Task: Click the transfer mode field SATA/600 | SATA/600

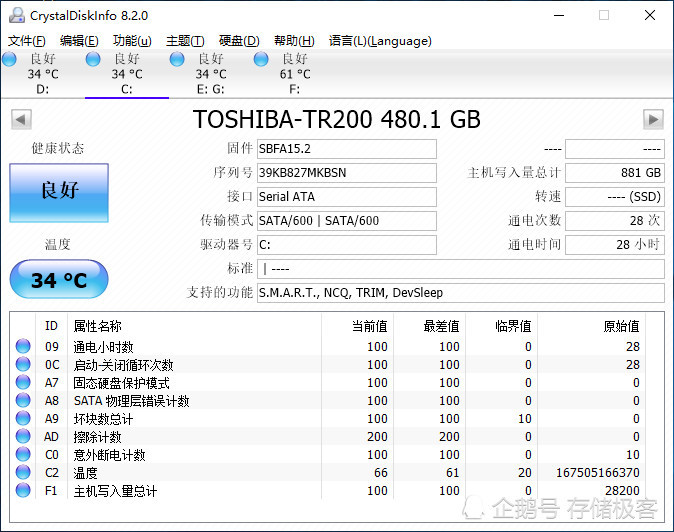Action: (347, 221)
